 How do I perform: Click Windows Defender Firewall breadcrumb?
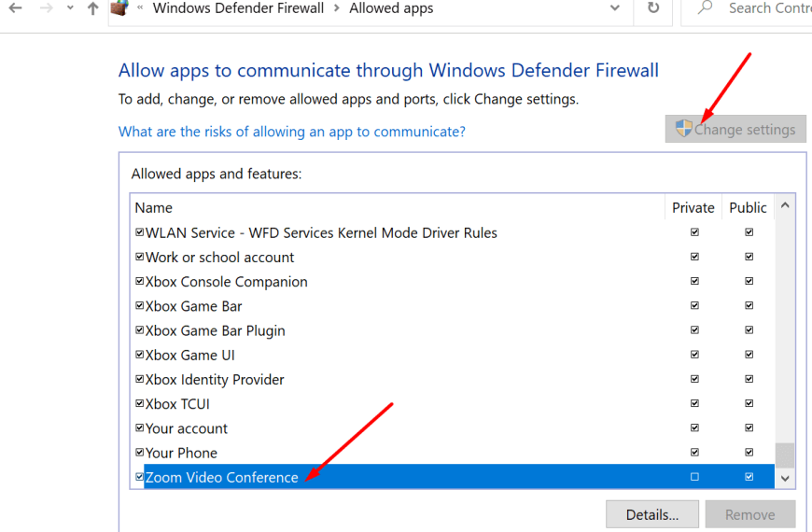pos(238,8)
